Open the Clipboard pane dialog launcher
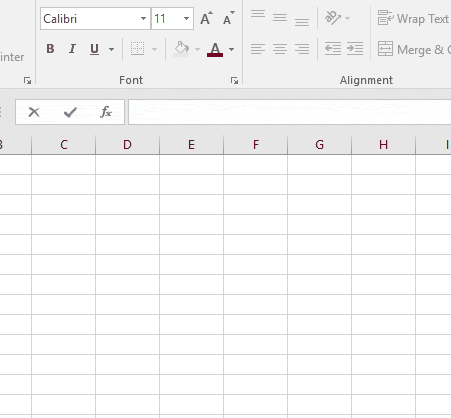The width and height of the screenshot is (451, 418). (x=27, y=80)
